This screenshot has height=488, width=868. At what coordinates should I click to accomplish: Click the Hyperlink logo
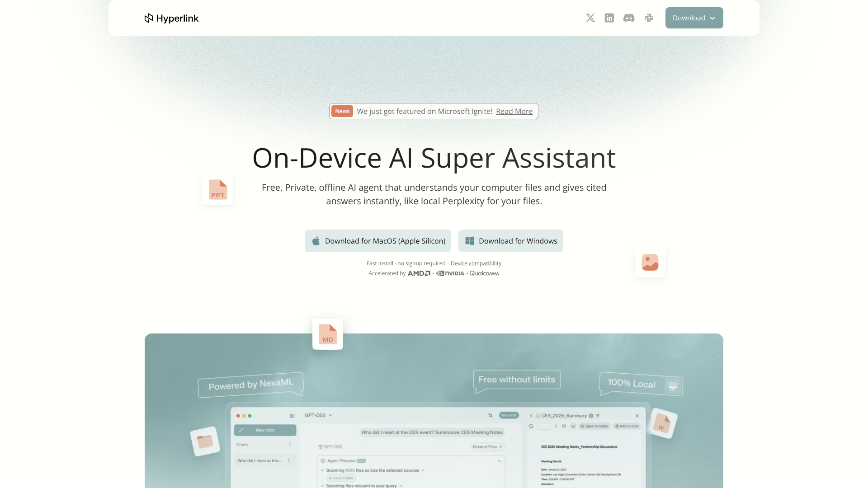[171, 18]
